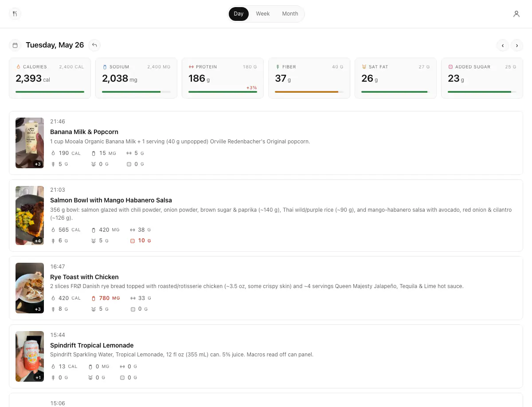Image resolution: width=532 pixels, height=407 pixels.
Task: Open the Salmon Bowl photo thumbnail
Action: tap(30, 215)
